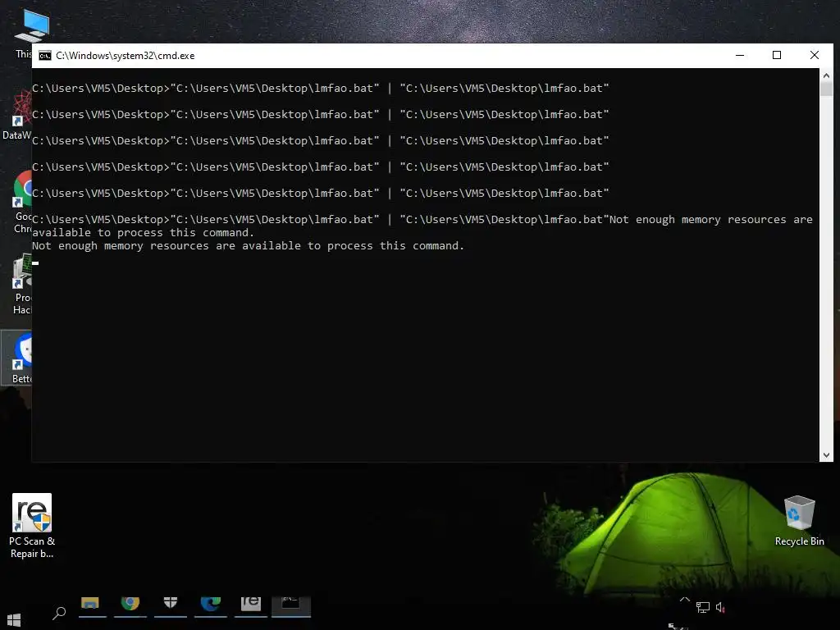Open the Windows Start menu
Viewport: 840px width, 630px height.
point(13,620)
